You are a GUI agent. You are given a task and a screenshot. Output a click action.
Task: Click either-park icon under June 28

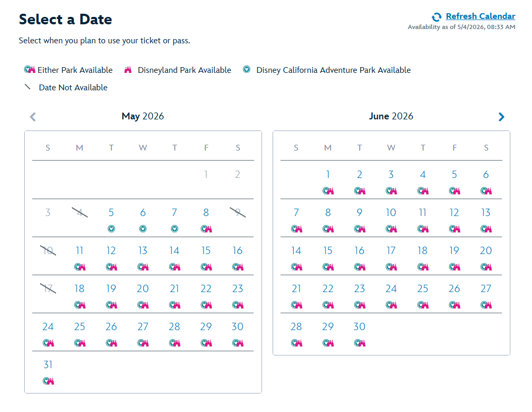coord(296,343)
